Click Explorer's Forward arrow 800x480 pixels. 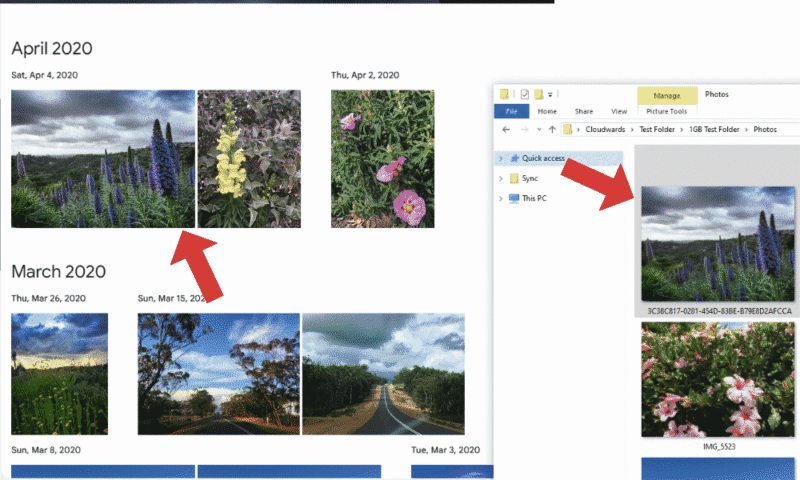(x=524, y=130)
